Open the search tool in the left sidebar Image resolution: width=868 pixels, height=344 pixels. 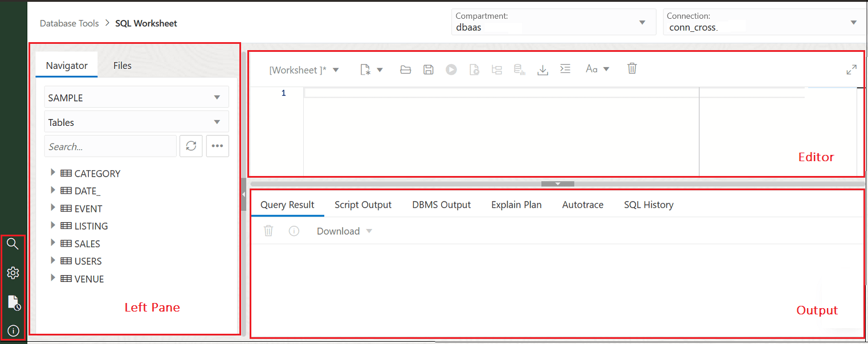click(13, 243)
